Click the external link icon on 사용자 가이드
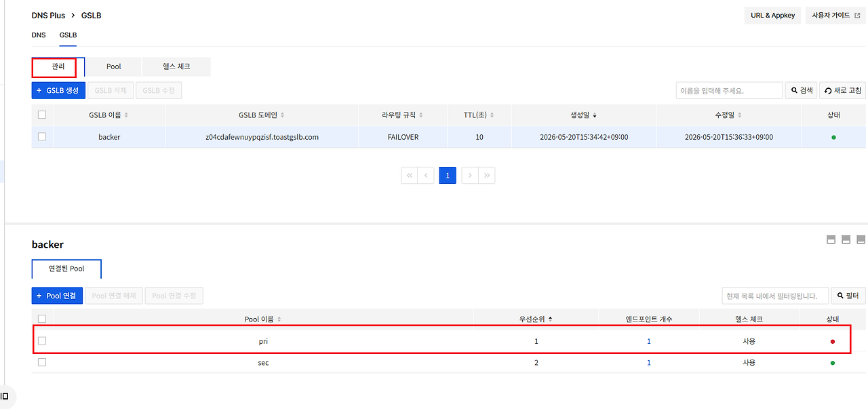 (856, 15)
